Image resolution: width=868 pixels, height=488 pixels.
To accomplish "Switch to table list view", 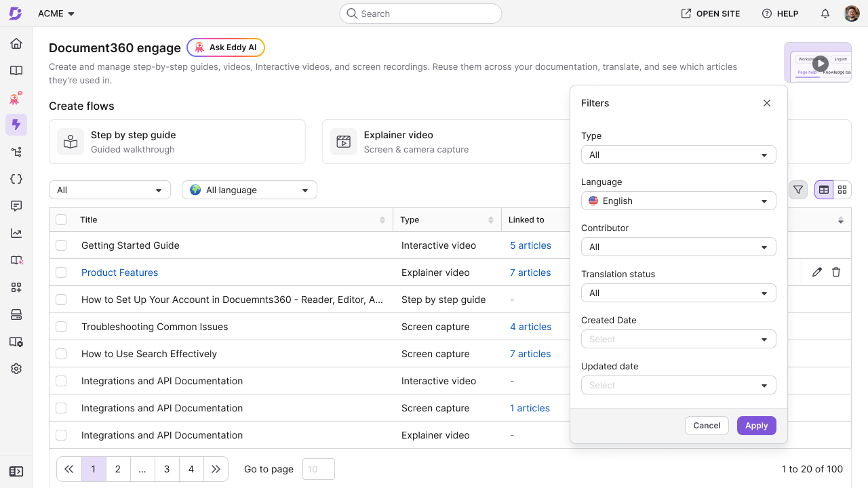I will pos(824,190).
